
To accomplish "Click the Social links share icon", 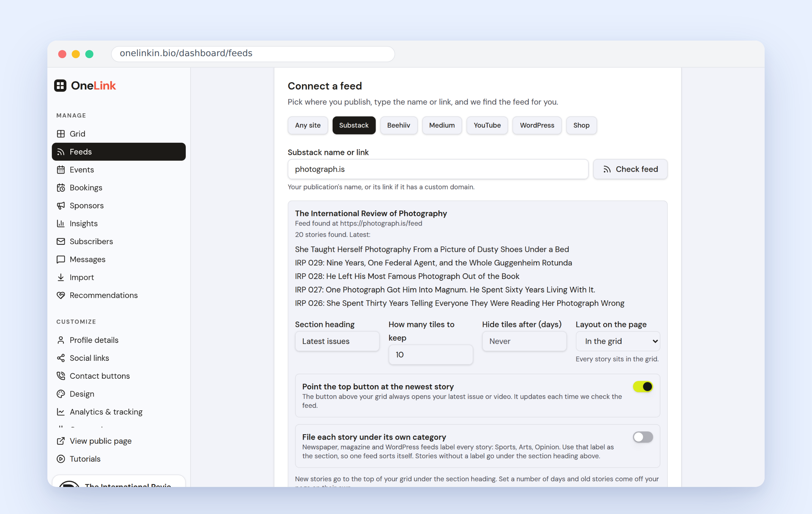I will (61, 358).
